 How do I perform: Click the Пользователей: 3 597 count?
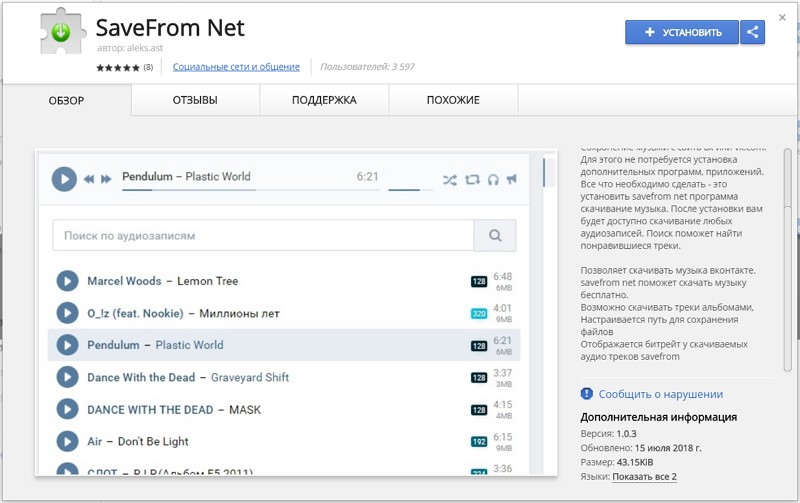pyautogui.click(x=367, y=67)
